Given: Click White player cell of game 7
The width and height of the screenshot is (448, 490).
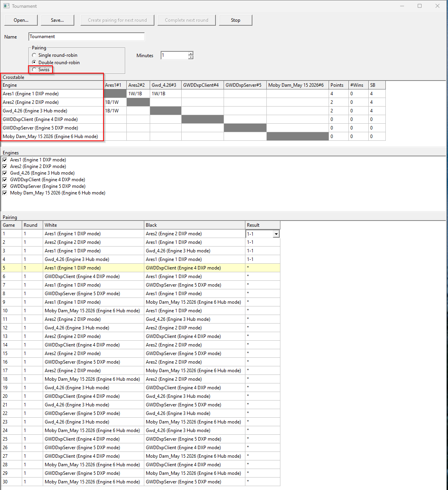Looking at the screenshot, I should 93,285.
